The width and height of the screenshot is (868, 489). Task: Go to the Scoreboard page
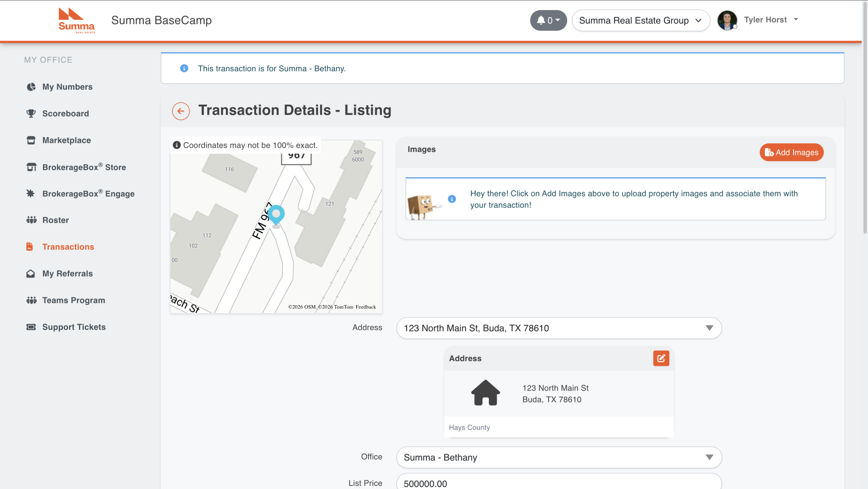point(65,113)
